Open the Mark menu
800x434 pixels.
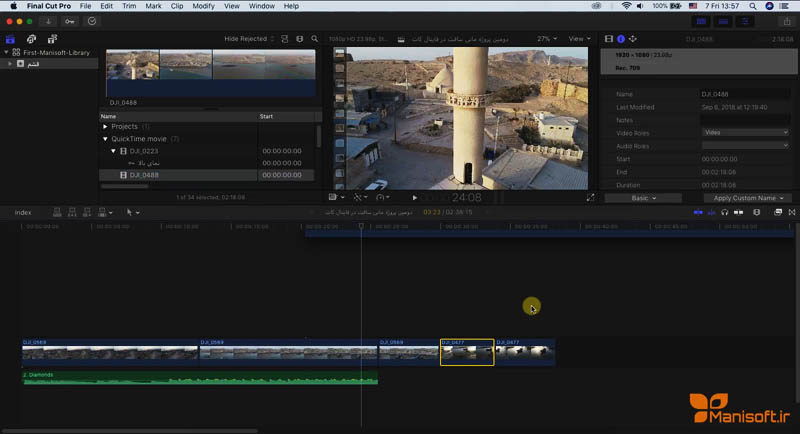tap(153, 6)
